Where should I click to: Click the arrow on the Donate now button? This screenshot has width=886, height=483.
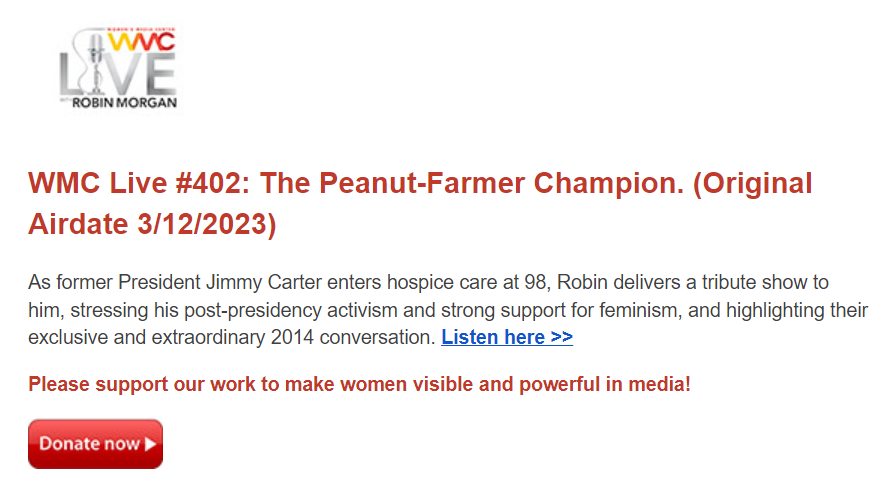point(150,444)
